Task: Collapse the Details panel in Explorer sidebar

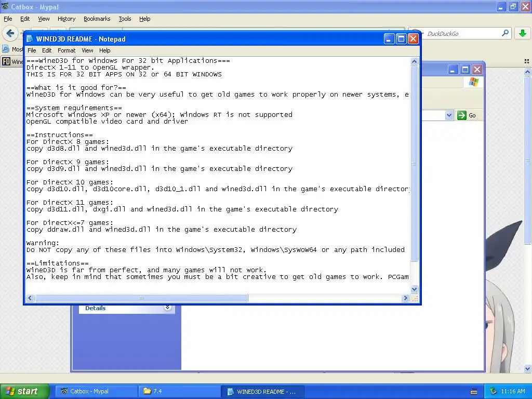Action: (168, 308)
